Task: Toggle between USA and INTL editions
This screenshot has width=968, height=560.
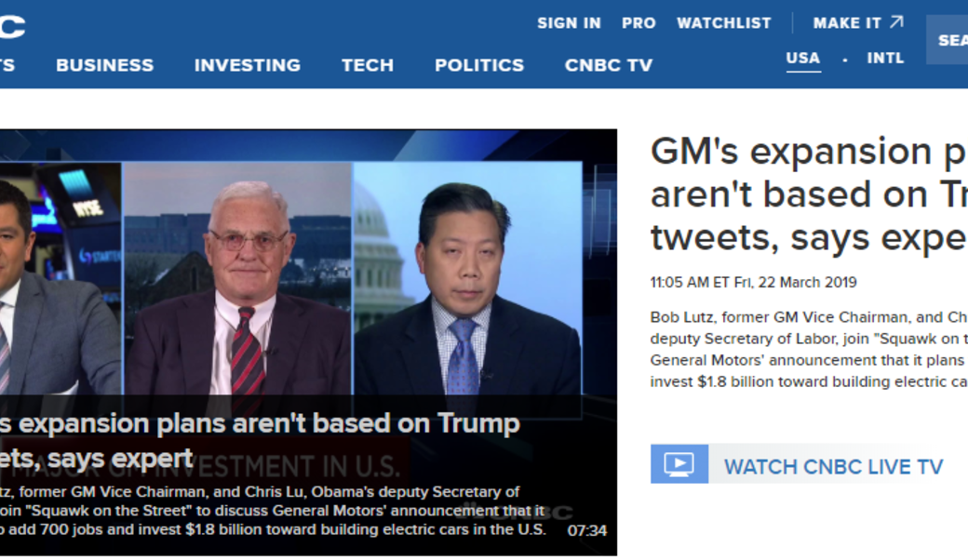Action: coord(844,57)
